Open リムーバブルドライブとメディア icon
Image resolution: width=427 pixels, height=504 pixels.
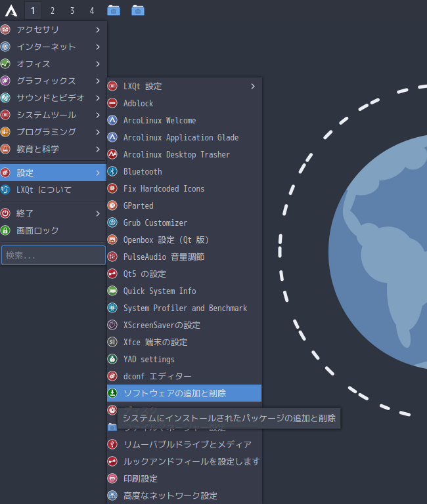(112, 444)
